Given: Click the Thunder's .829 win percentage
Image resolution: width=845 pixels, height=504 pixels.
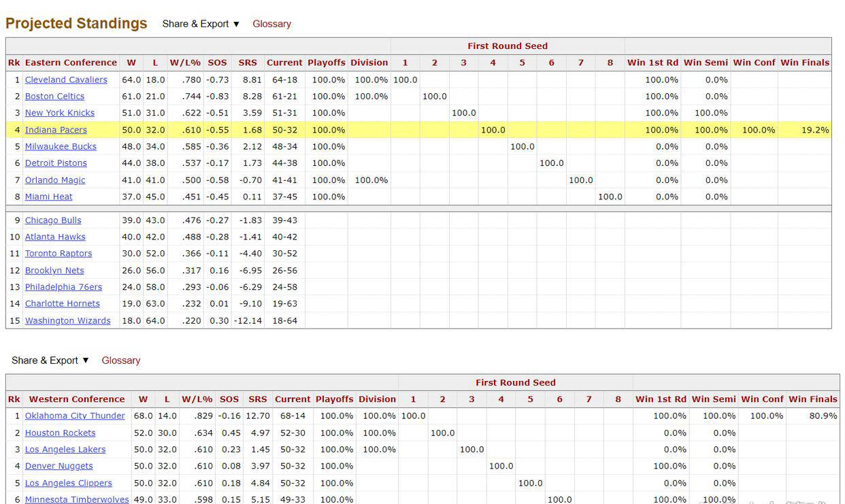Looking at the screenshot, I should 203,416.
